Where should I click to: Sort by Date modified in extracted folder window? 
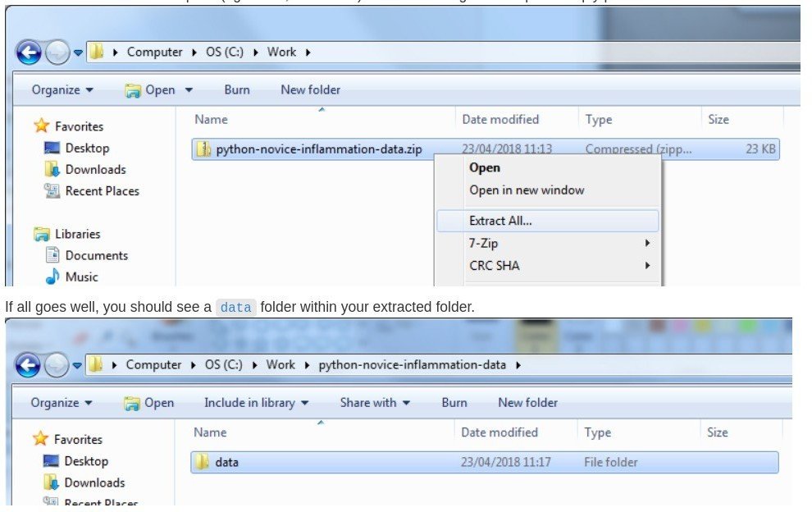click(500, 432)
